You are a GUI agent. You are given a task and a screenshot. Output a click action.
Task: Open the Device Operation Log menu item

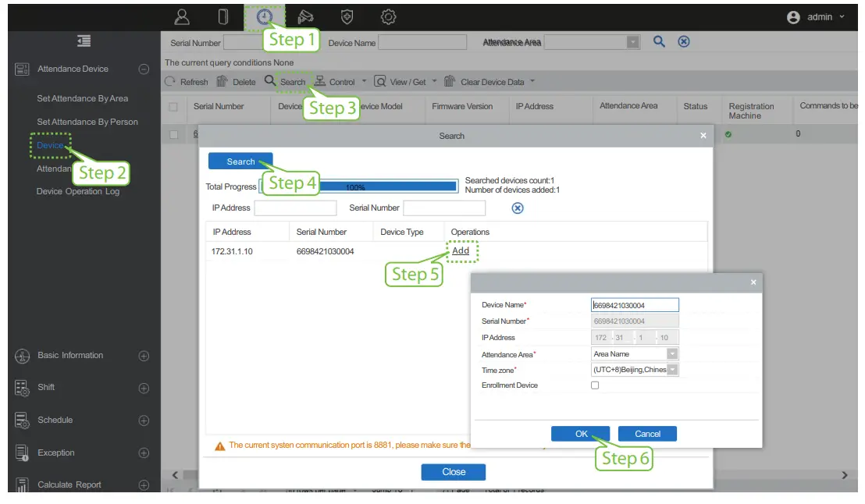click(78, 191)
